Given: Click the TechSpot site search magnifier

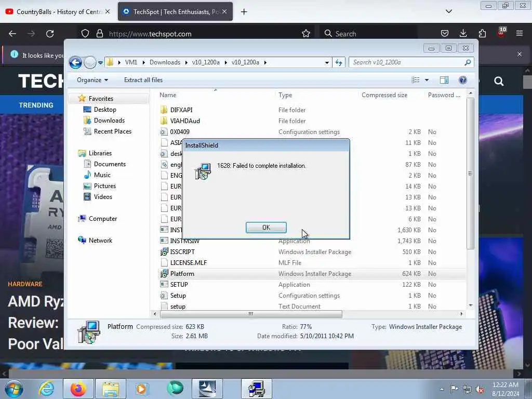Looking at the screenshot, I should pyautogui.click(x=499, y=81).
